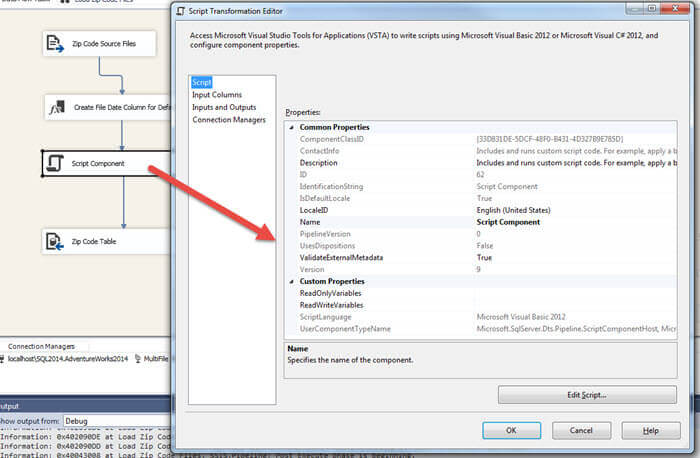Image resolution: width=700 pixels, height=458 pixels.
Task: Click the Edit Script button
Action: click(587, 395)
